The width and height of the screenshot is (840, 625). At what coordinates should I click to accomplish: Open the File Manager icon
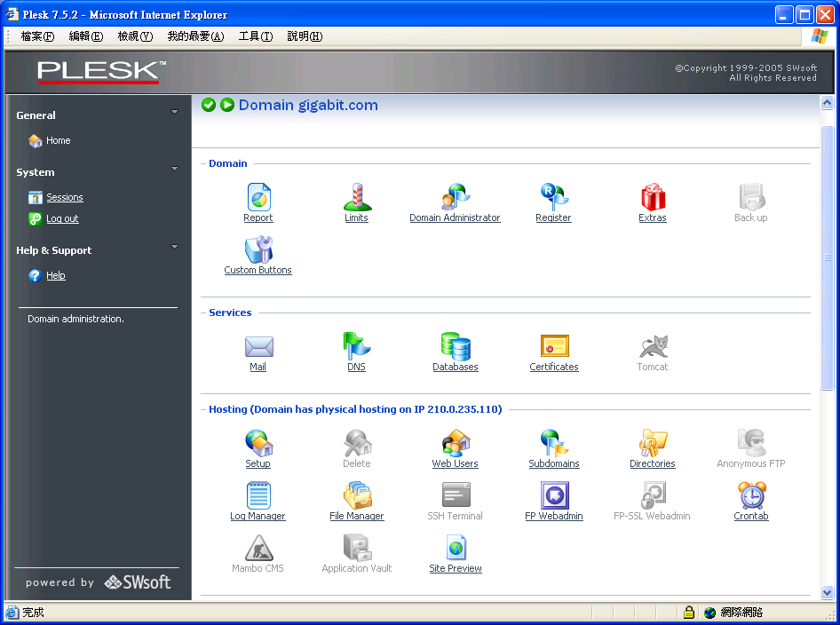(x=357, y=495)
